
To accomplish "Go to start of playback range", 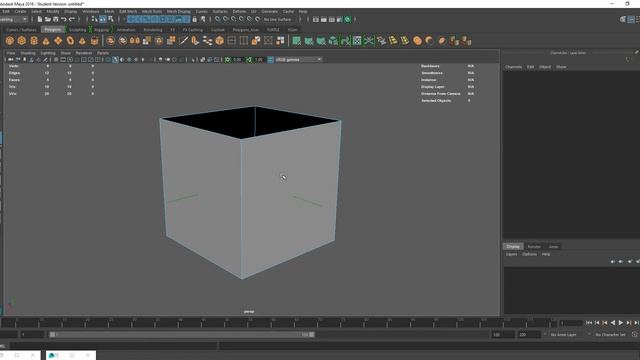I will (589, 323).
